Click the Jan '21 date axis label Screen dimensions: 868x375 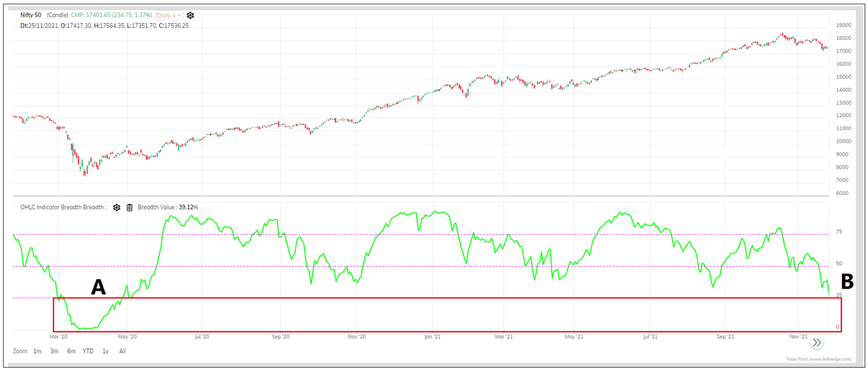coord(433,337)
